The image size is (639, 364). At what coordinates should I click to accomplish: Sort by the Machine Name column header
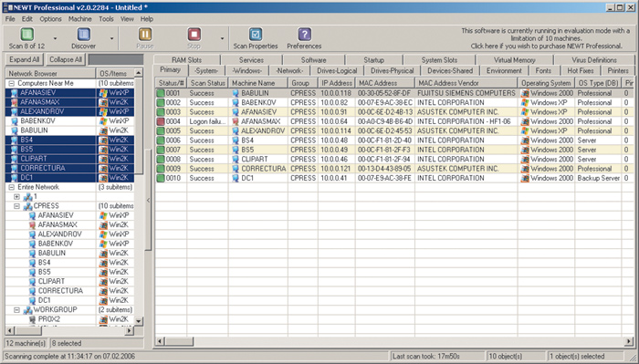(x=257, y=83)
